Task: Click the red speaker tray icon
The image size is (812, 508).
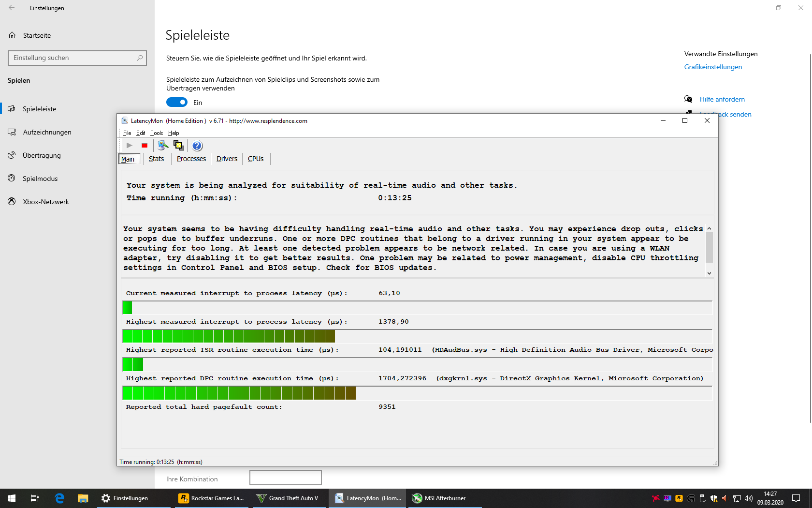Action: pos(725,498)
